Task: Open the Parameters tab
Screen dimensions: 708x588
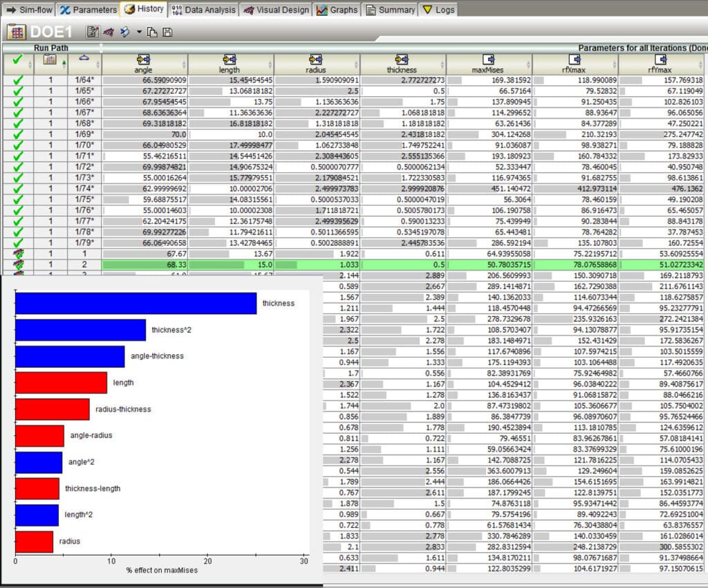Action: pyautogui.click(x=88, y=10)
